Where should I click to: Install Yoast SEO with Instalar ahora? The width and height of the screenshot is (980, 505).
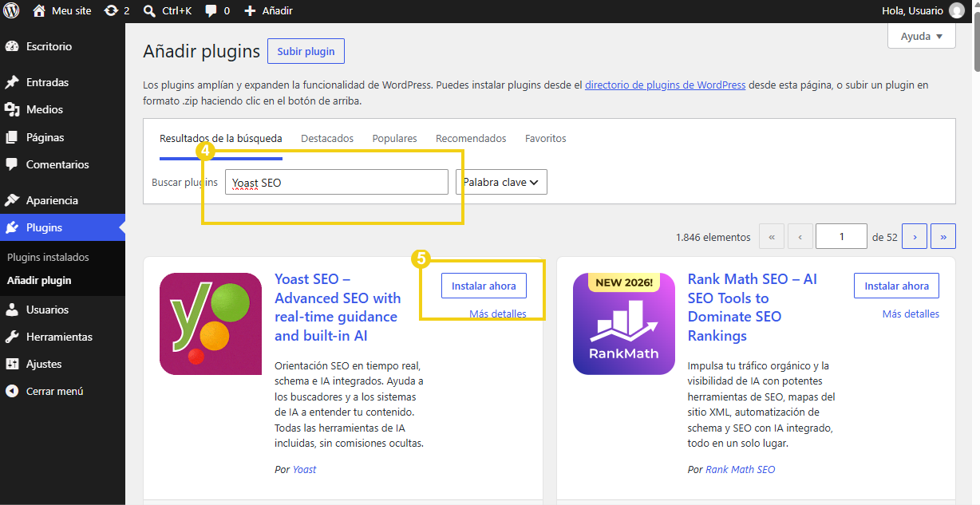point(484,286)
